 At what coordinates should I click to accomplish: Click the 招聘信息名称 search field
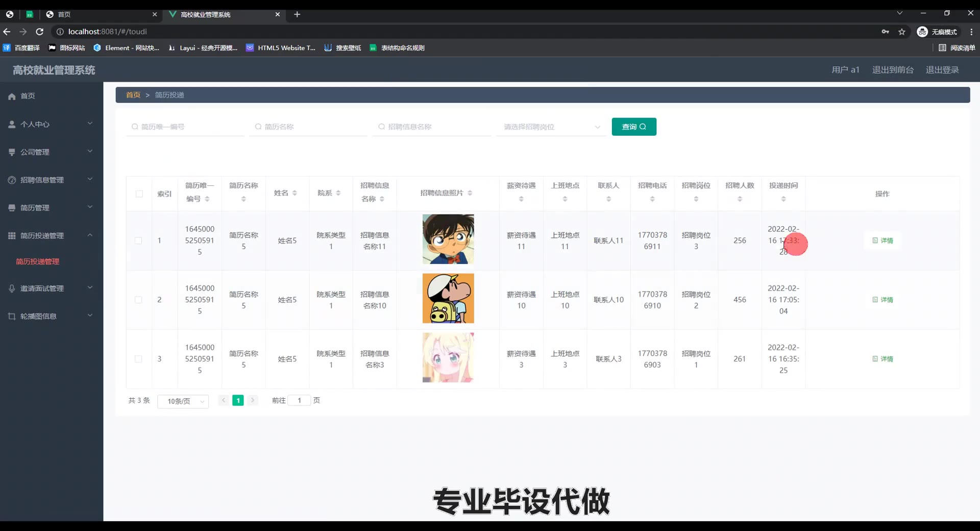tap(432, 127)
